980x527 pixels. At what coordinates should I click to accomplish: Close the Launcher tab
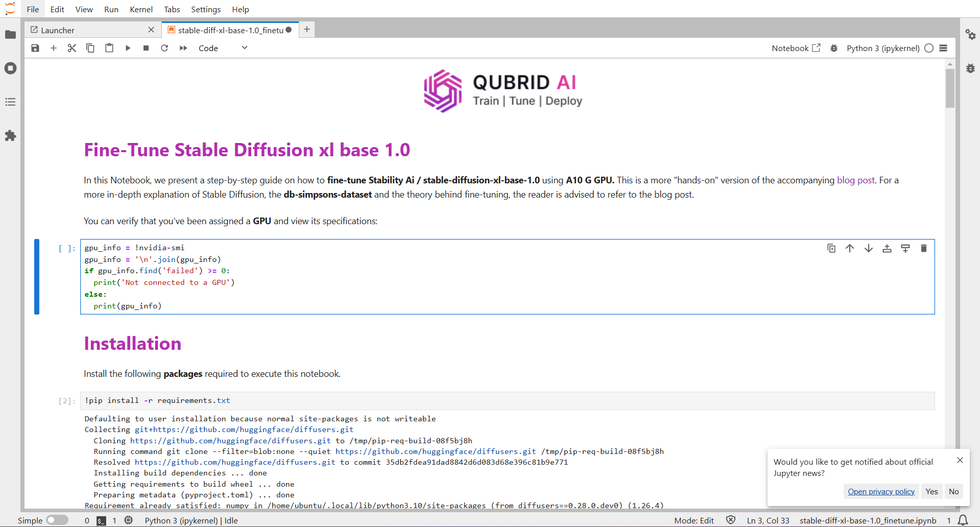click(151, 30)
